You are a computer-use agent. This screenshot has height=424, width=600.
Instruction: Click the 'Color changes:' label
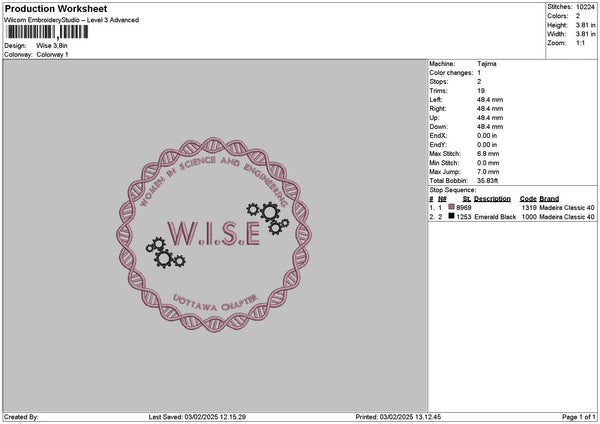click(451, 73)
